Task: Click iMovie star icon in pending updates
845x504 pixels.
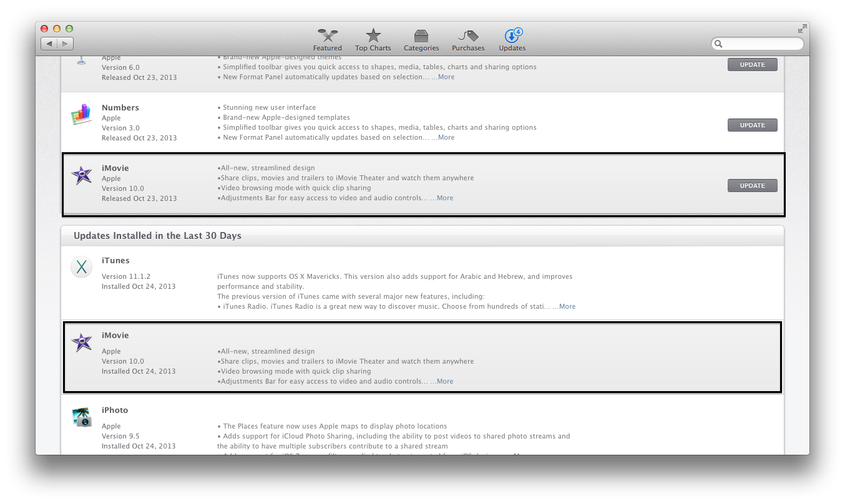Action: (x=82, y=175)
